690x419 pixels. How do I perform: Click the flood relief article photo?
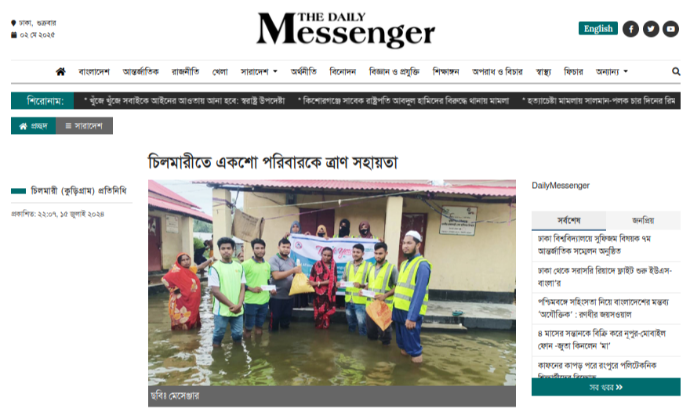click(x=332, y=283)
